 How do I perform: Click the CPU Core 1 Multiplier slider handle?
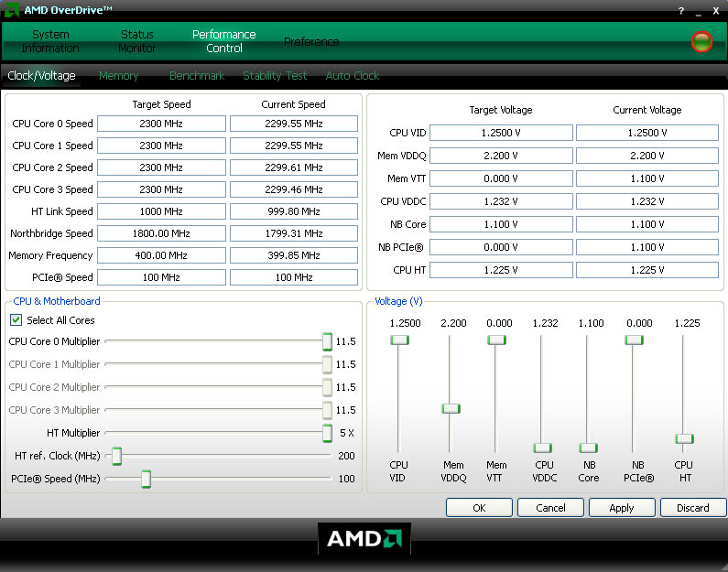click(x=327, y=364)
